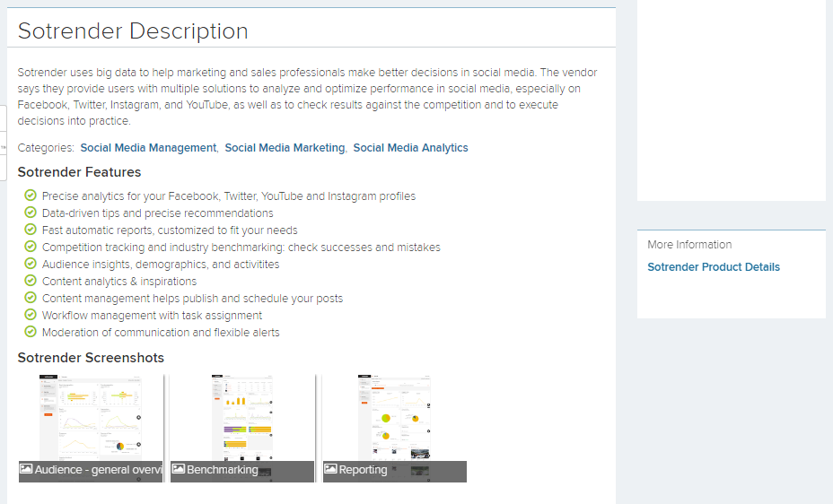Viewport: 833px width, 504px height.
Task: Click check icon beside Data-driven tips
Action: click(x=31, y=213)
